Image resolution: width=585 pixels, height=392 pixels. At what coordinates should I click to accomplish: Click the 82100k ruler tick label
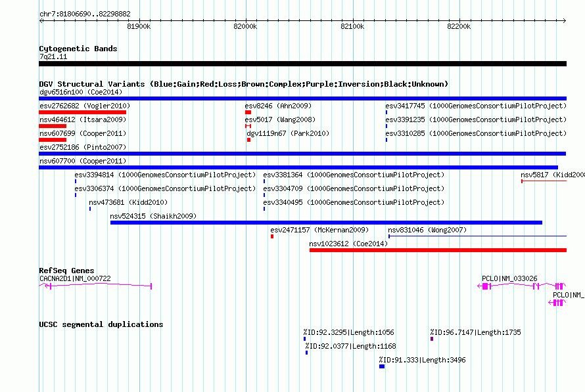352,26
